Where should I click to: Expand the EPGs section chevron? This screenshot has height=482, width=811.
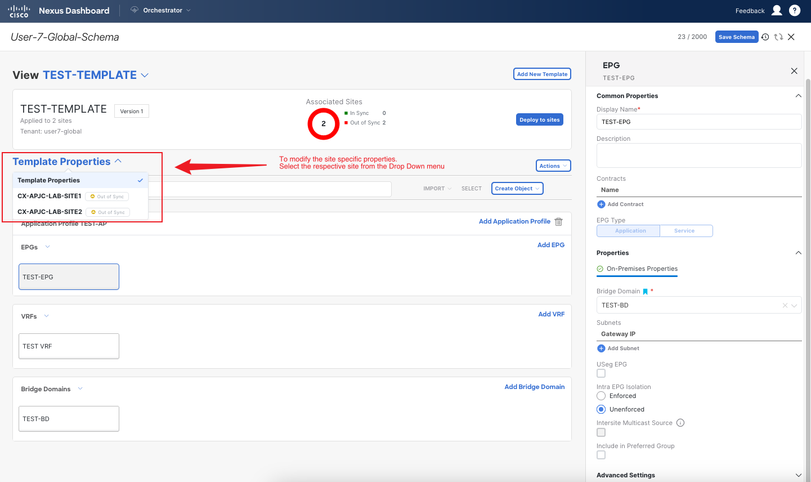[x=48, y=247]
